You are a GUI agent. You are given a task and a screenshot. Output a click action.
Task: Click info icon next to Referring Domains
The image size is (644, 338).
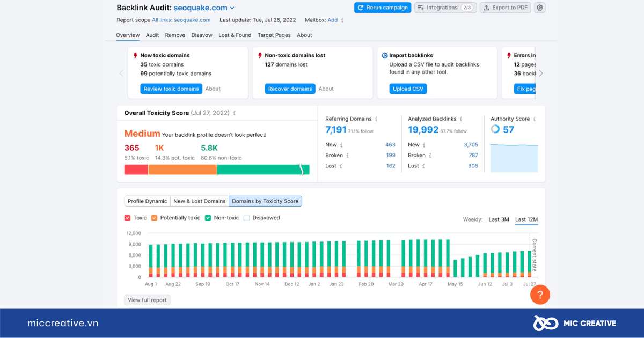(376, 119)
